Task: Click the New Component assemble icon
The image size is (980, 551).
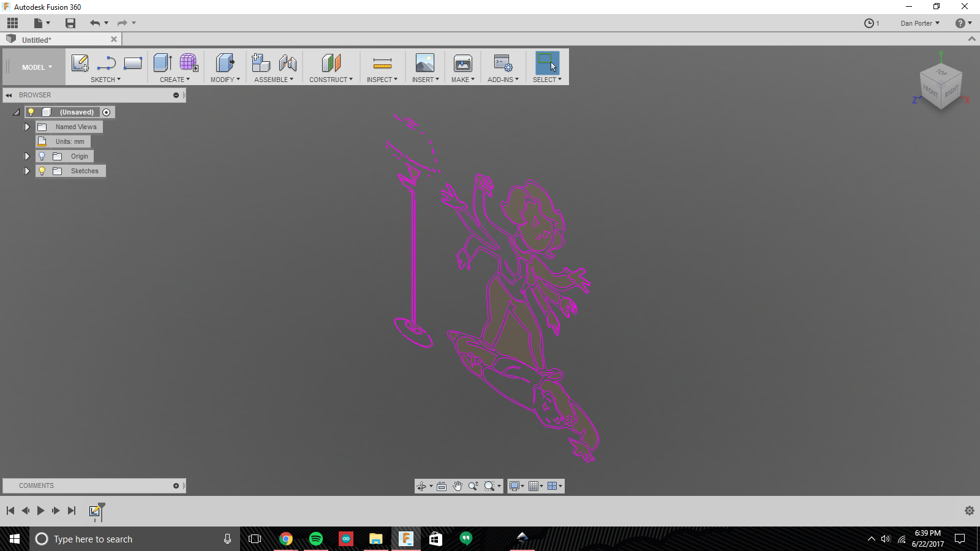Action: 261,62
